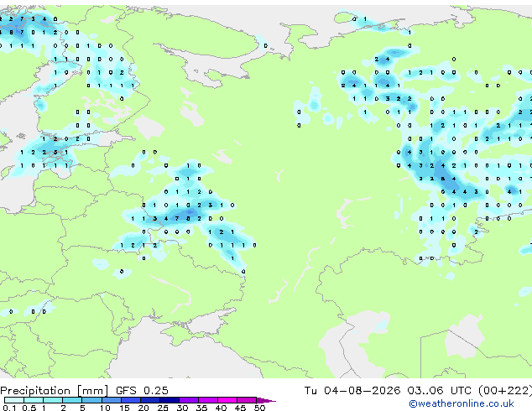Click the 'Precipitation [mm]' title text
The image size is (532, 411).
55,391
